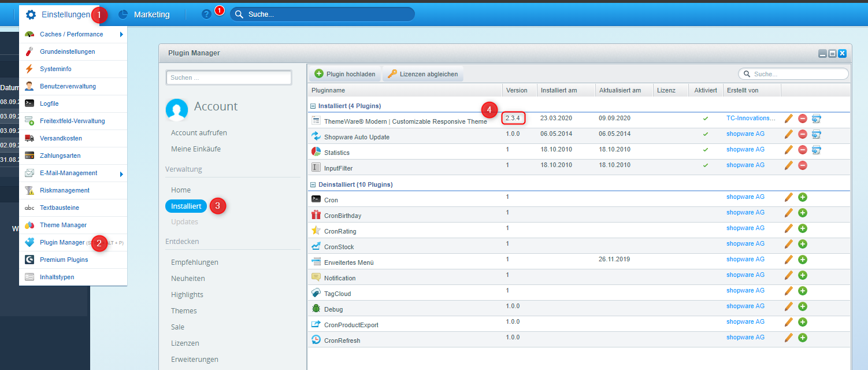Select Installiert in the Verwaltung sidebar
868x370 pixels.
pyautogui.click(x=186, y=206)
